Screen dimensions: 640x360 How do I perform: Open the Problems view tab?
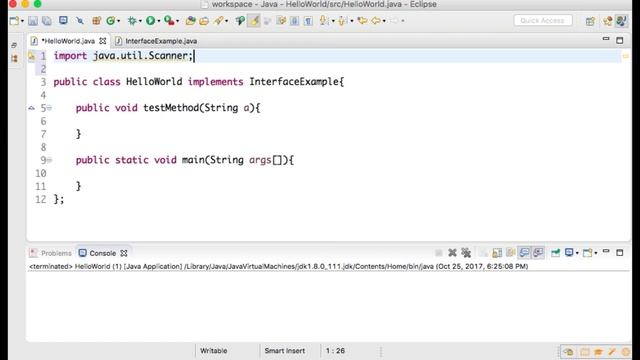pos(51,253)
